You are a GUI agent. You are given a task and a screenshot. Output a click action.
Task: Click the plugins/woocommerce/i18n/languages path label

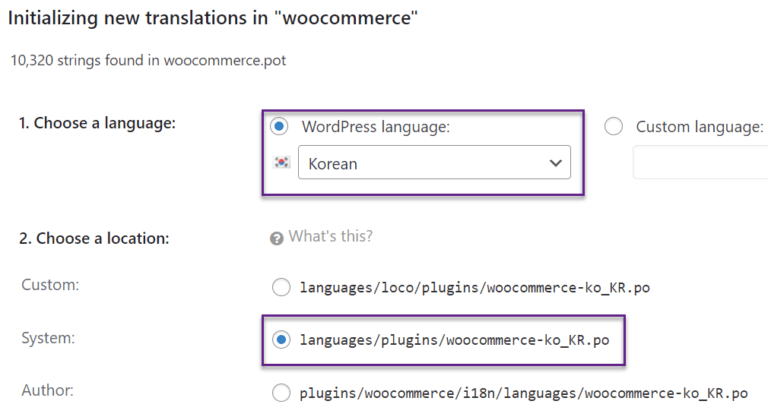[x=524, y=393]
